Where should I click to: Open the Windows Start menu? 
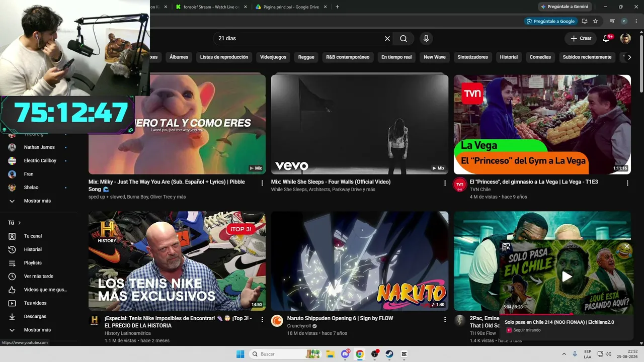click(x=240, y=354)
